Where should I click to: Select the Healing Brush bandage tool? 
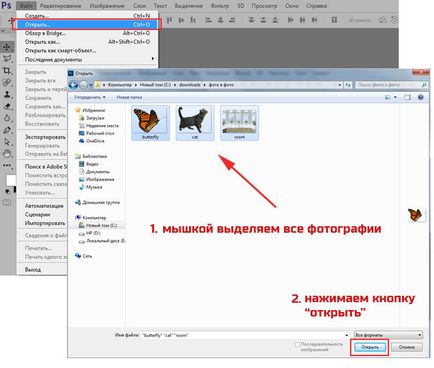[7, 82]
